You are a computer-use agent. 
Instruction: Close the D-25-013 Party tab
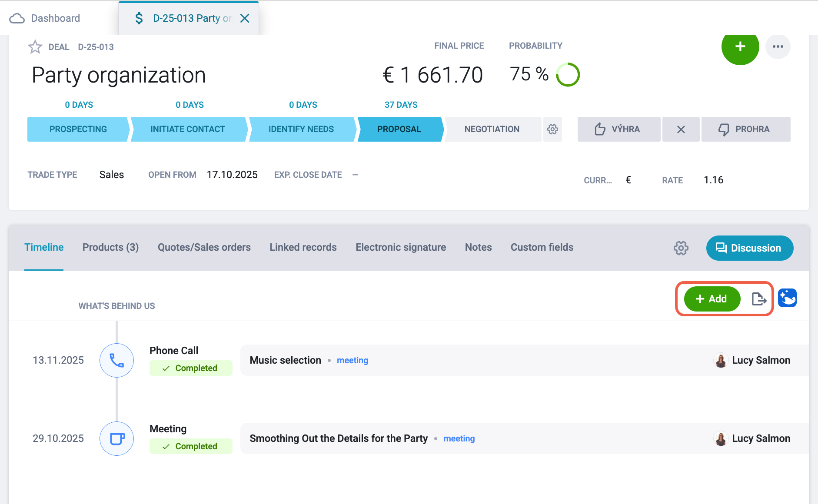[245, 18]
